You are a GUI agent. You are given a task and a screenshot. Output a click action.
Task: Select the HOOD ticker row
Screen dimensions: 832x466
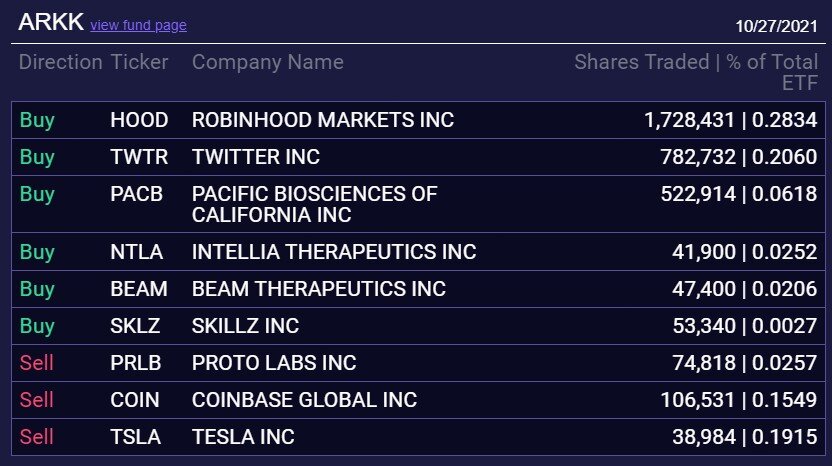(418, 120)
